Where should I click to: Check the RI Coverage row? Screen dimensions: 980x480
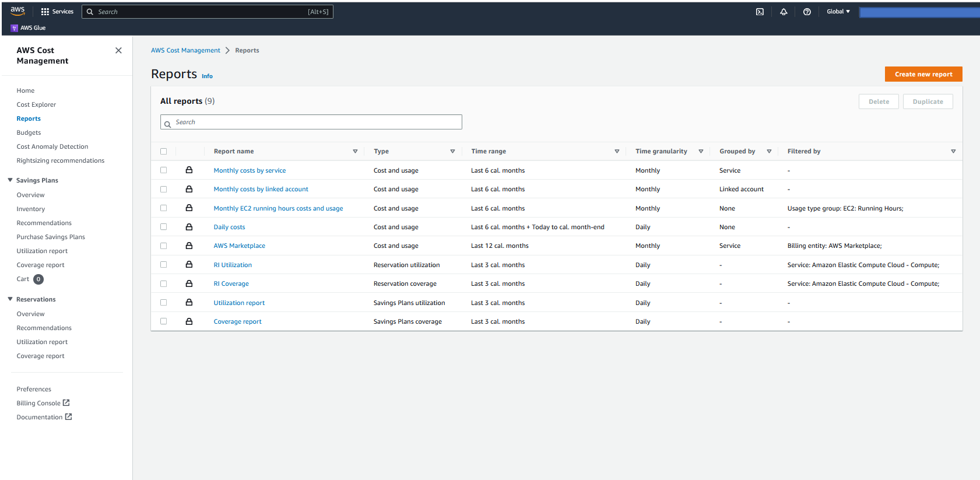click(163, 283)
